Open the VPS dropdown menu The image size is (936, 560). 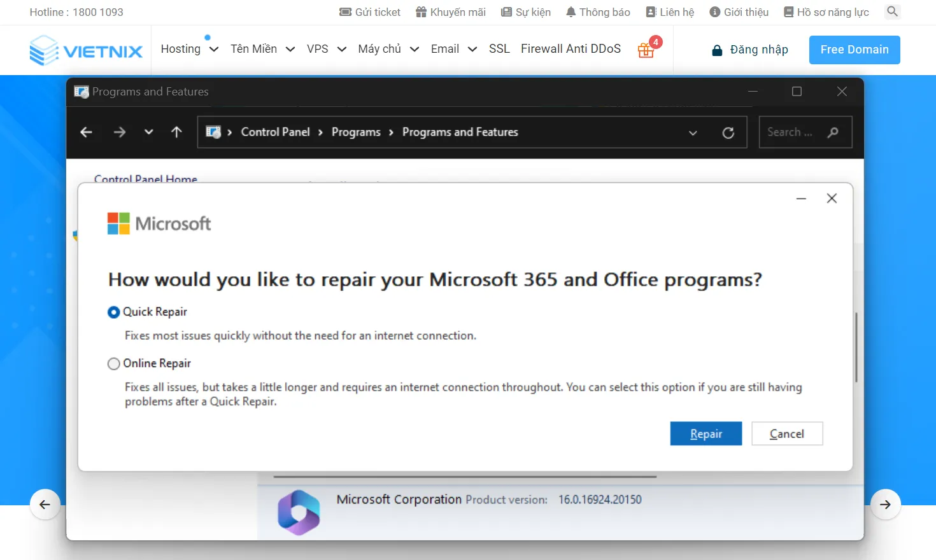pyautogui.click(x=326, y=49)
